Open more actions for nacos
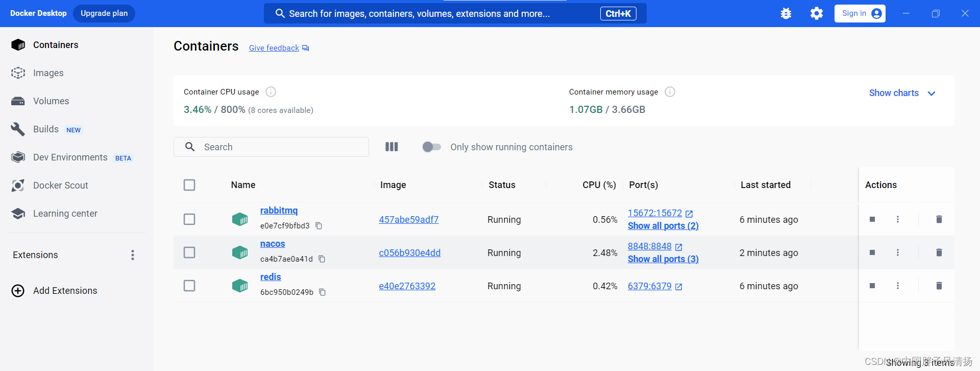 pyautogui.click(x=898, y=252)
